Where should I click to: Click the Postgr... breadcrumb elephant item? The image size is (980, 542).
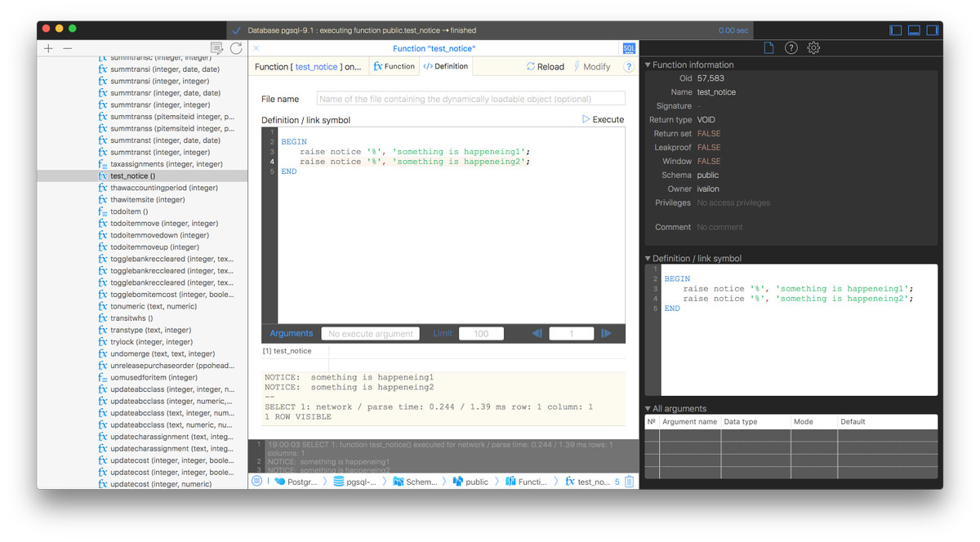[x=296, y=482]
